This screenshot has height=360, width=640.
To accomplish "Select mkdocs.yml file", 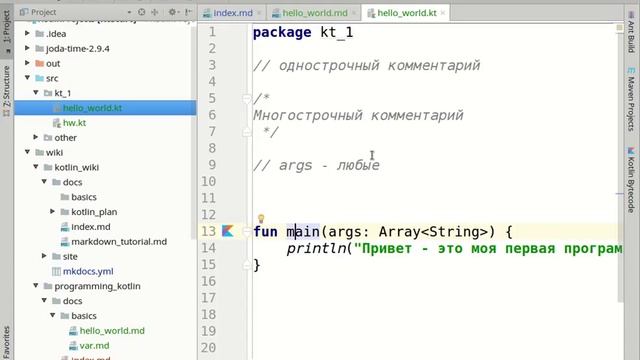I will coord(88,271).
